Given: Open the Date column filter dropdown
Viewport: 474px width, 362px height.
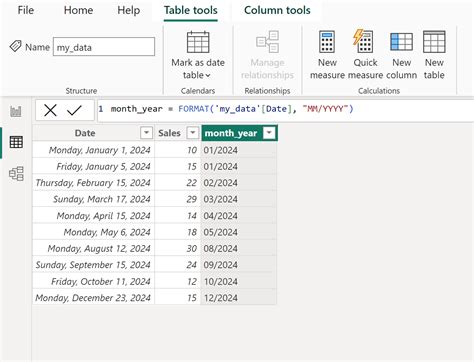Looking at the screenshot, I should point(146,133).
